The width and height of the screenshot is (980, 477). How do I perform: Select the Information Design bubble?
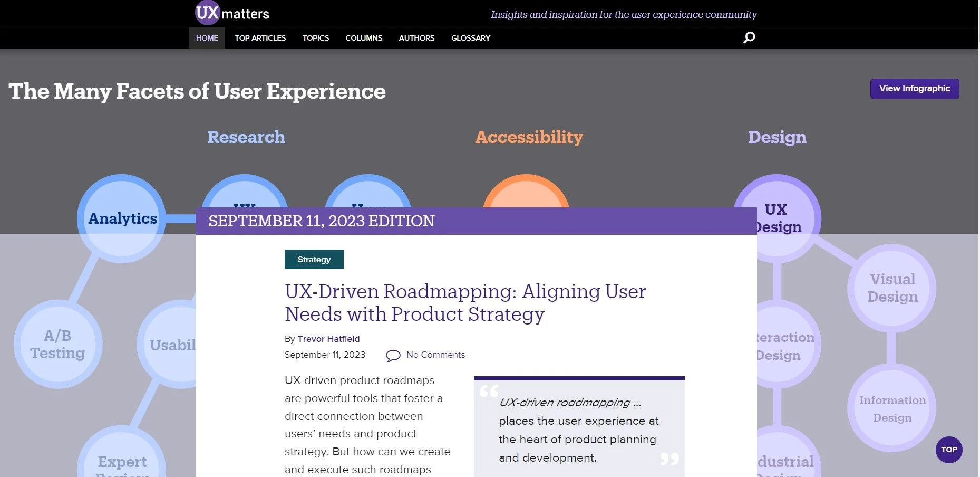pyautogui.click(x=892, y=408)
